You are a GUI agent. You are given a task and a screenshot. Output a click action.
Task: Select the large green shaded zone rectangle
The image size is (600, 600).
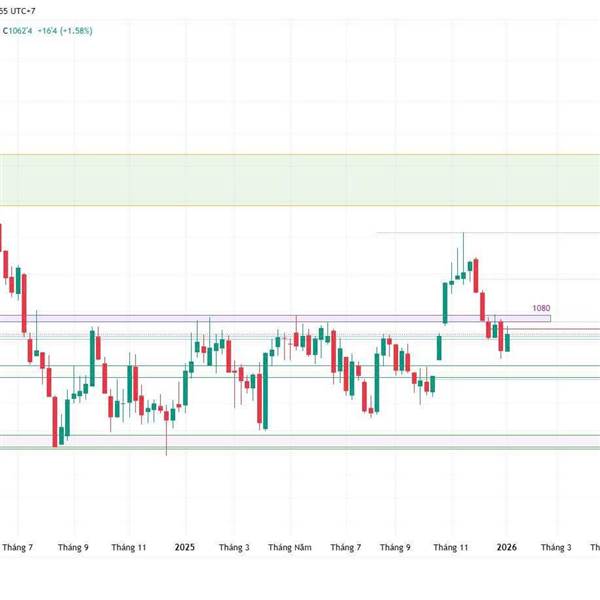pyautogui.click(x=300, y=180)
